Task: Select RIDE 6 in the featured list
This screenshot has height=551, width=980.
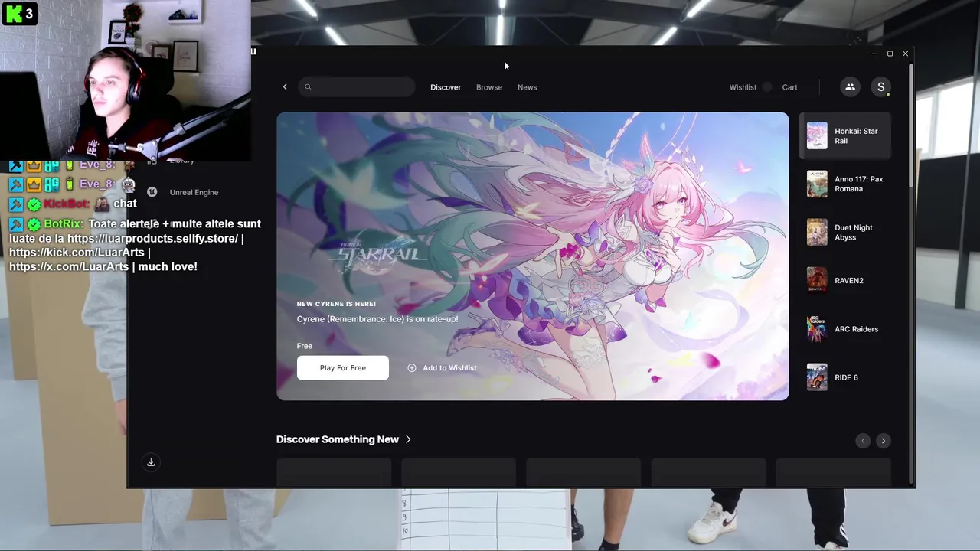Action: tap(845, 377)
